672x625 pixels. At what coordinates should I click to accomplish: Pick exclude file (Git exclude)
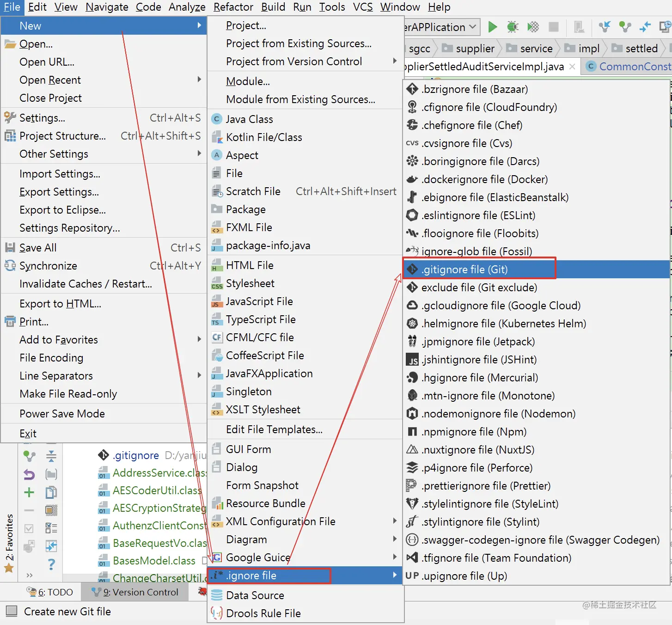point(537,288)
